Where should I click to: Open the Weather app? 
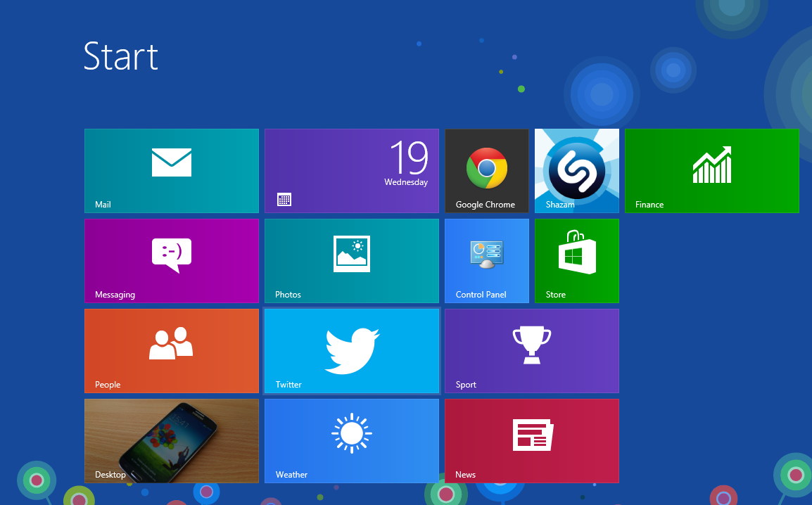click(352, 441)
